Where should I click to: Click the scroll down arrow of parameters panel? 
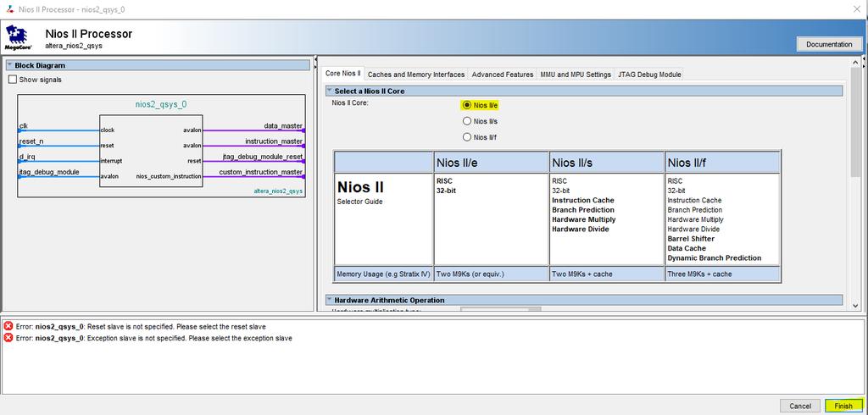pos(856,305)
